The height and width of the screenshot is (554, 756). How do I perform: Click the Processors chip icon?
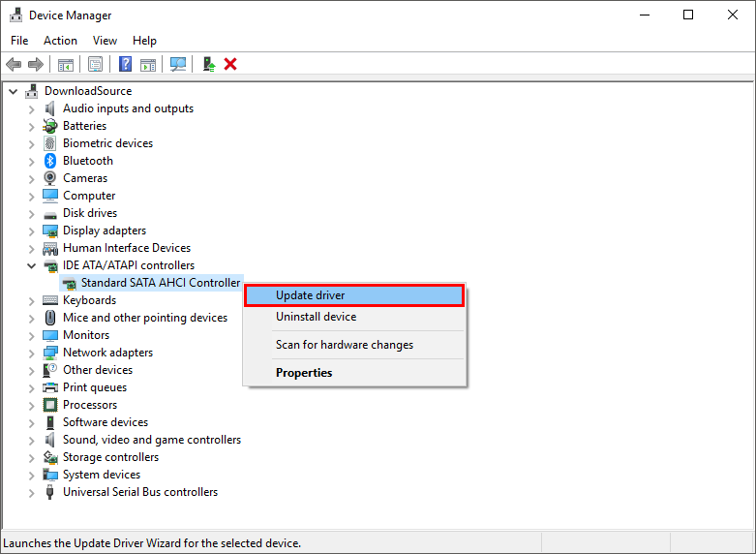[x=50, y=405]
